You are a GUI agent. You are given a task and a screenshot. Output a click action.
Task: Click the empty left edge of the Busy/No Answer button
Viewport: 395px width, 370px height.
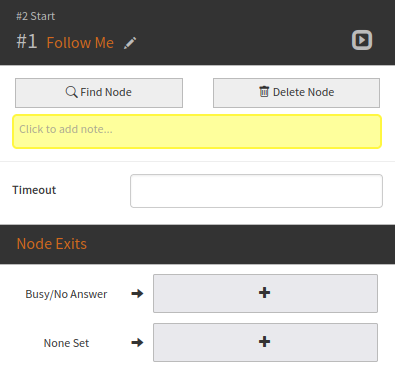point(173,294)
